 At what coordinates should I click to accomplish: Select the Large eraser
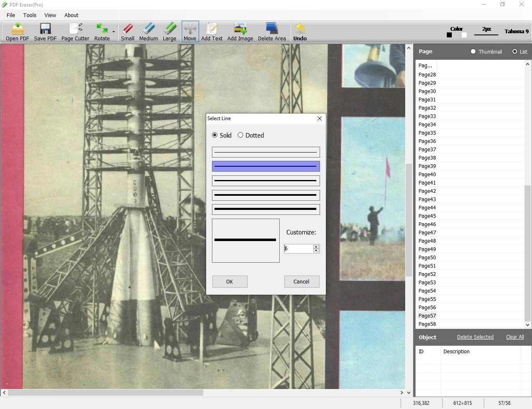tap(170, 32)
